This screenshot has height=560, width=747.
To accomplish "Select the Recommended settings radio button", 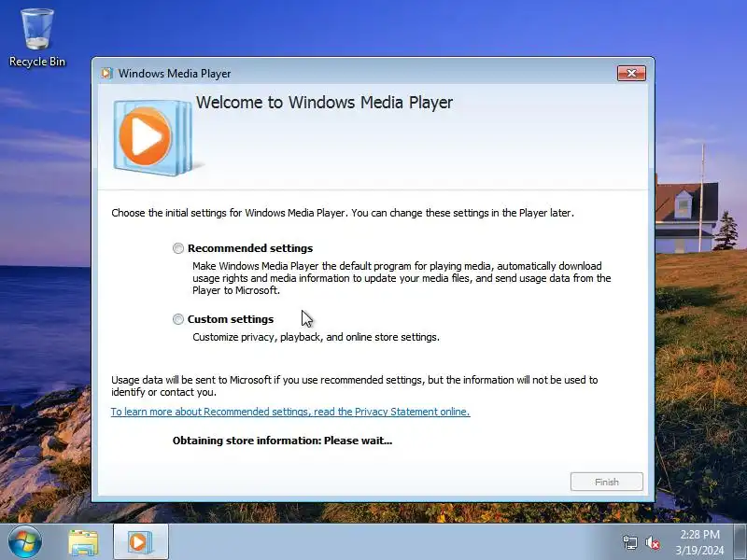I will (x=178, y=248).
